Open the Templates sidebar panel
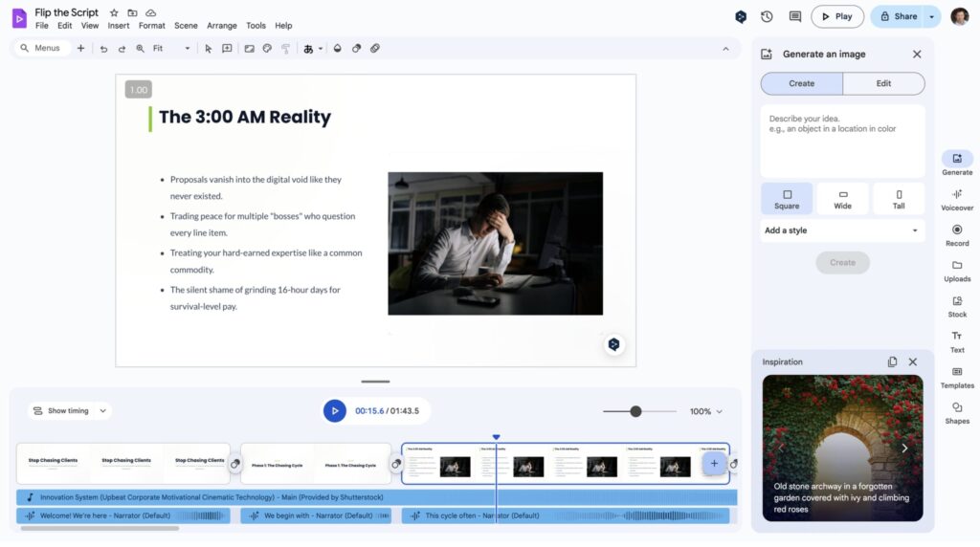 [x=957, y=376]
